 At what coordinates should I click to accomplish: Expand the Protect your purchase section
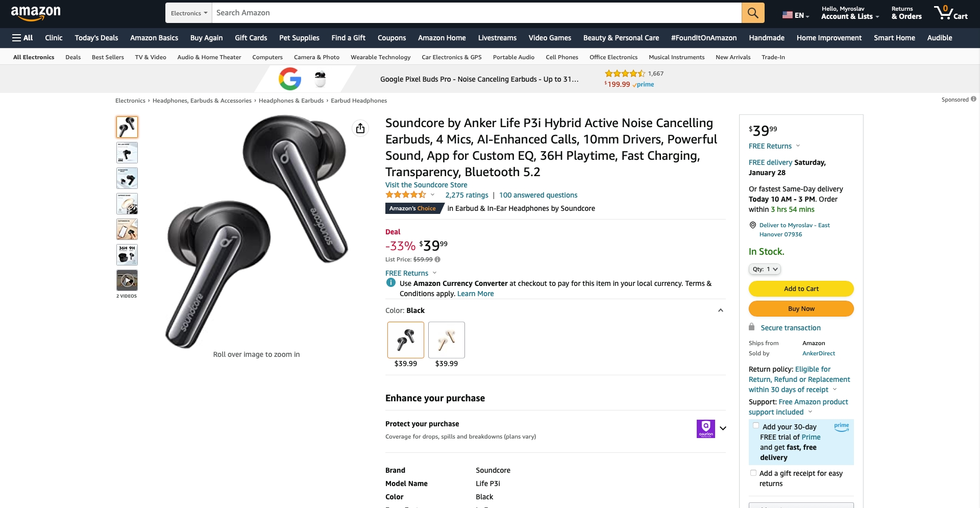(723, 428)
